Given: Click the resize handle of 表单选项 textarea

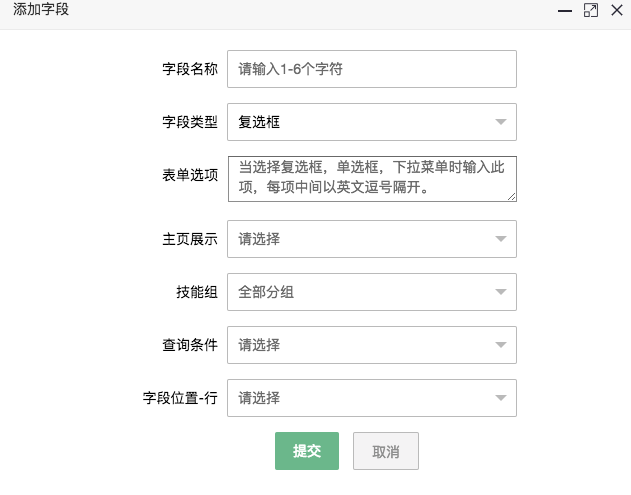Looking at the screenshot, I should 511,197.
